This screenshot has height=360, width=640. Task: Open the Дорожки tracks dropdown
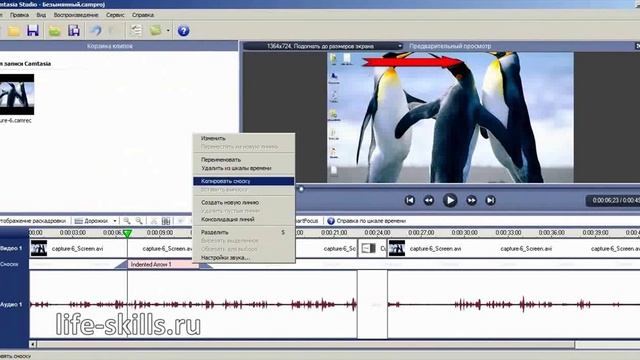pos(96,221)
